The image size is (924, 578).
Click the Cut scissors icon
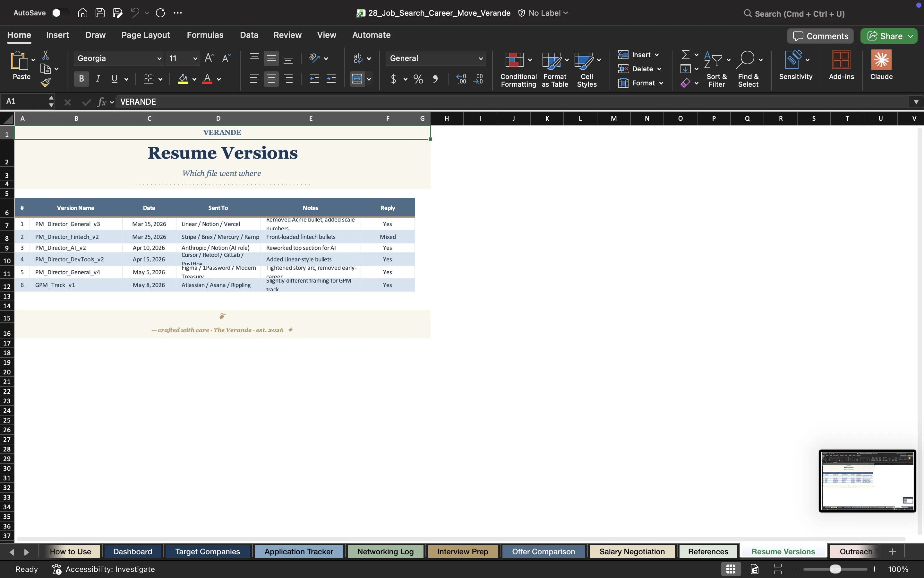[46, 55]
